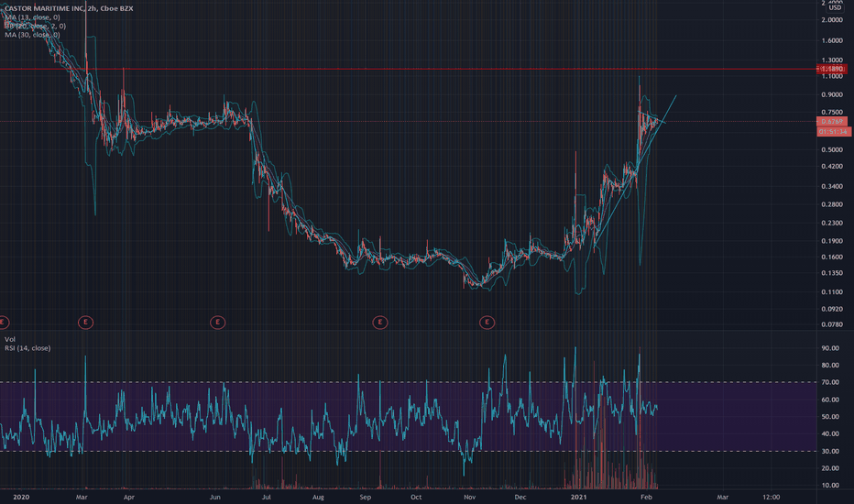This screenshot has width=854, height=504.
Task: Click the Sep label on the time axis
Action: click(x=366, y=497)
